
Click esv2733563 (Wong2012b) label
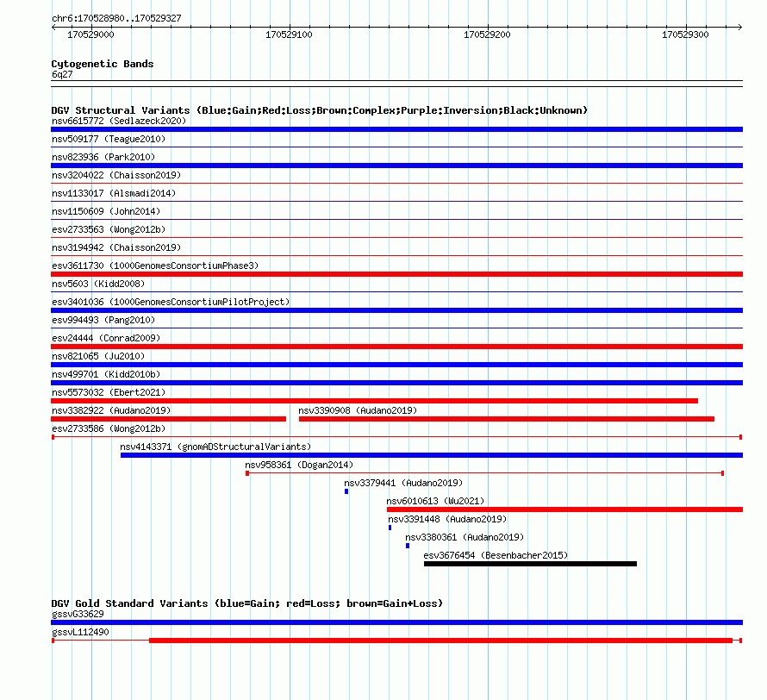pyautogui.click(x=109, y=229)
